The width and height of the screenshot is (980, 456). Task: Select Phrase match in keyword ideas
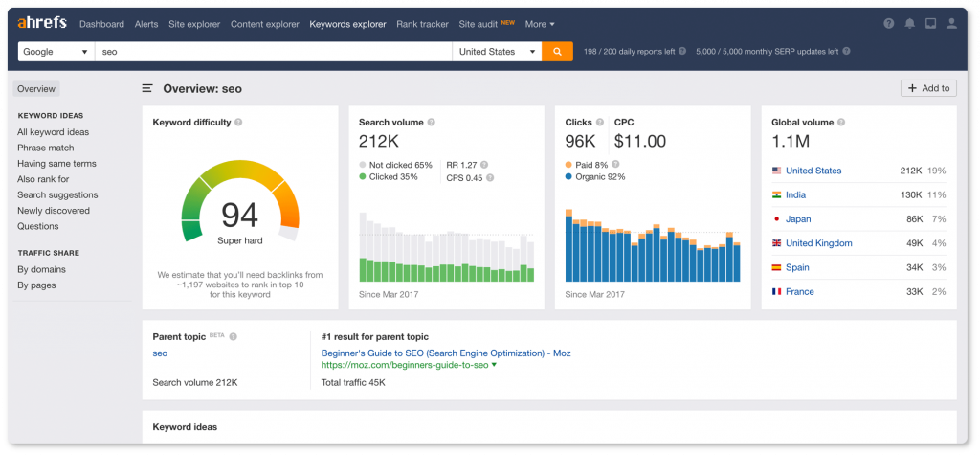(46, 148)
